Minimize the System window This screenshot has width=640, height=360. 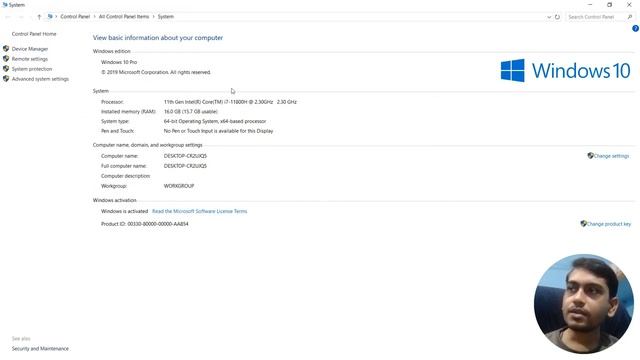[590, 5]
